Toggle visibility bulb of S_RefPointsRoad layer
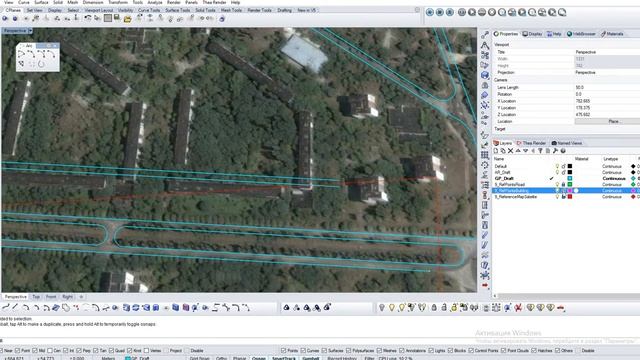640x360 pixels. (x=557, y=184)
